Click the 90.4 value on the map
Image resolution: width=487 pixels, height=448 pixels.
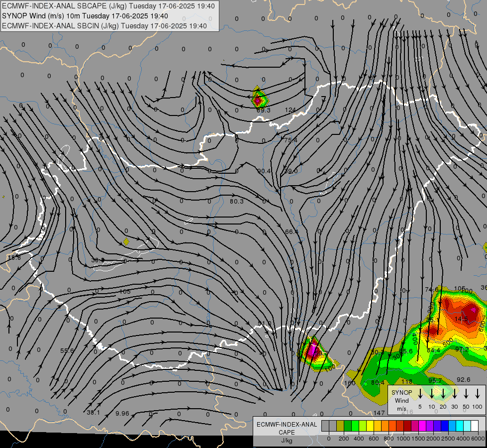tap(264, 171)
